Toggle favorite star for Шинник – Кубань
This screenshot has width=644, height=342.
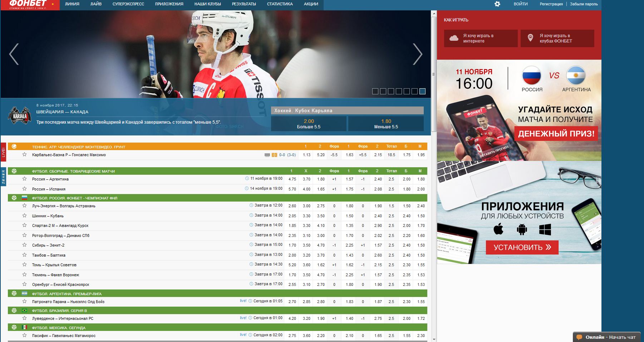[x=24, y=215]
